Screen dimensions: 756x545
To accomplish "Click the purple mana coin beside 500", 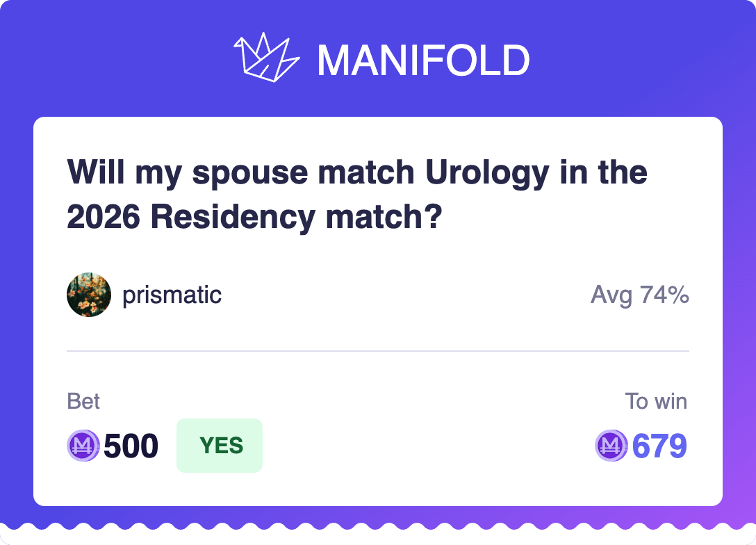I will (83, 446).
